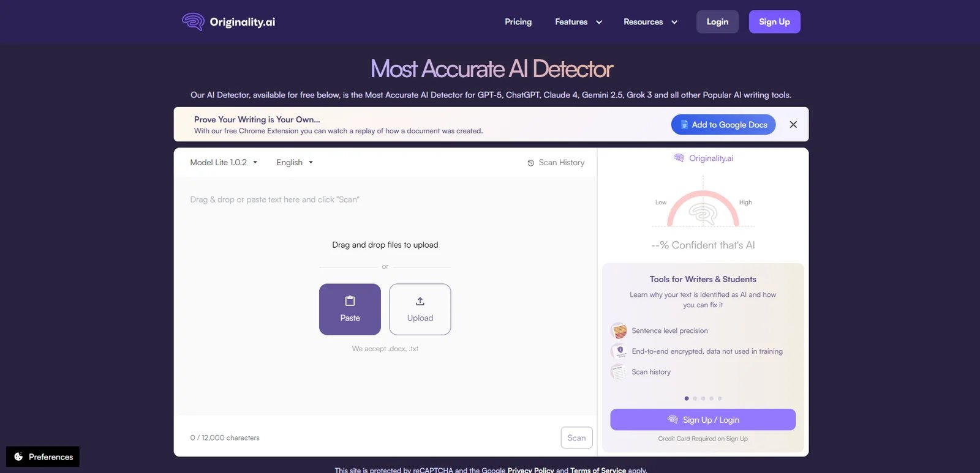Click the AI confidence gauge brain icon
Screen dimensions: 980x473
click(x=703, y=213)
